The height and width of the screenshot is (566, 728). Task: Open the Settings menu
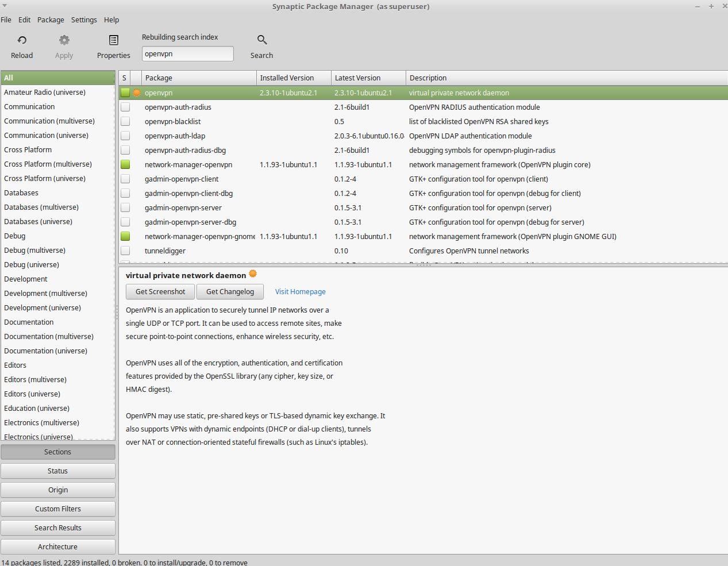[84, 20]
